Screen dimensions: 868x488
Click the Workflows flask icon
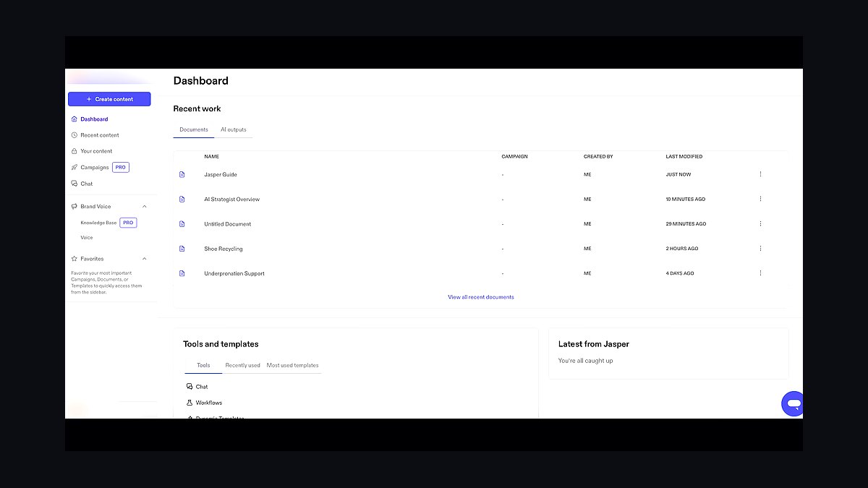coord(190,403)
